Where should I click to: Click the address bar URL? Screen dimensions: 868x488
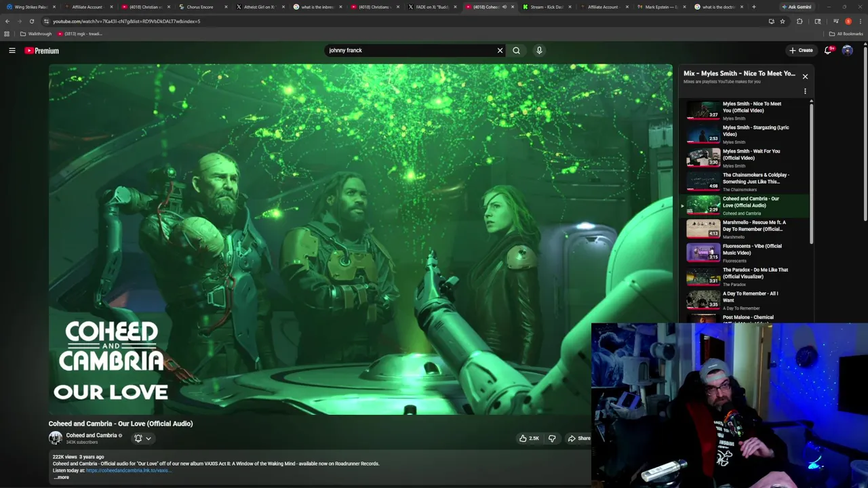click(127, 21)
